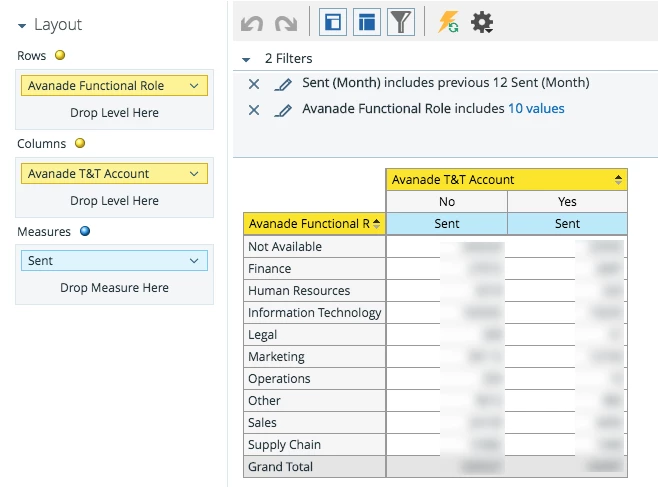
Task: Click the Sent (Month) filter description
Action: tap(446, 83)
